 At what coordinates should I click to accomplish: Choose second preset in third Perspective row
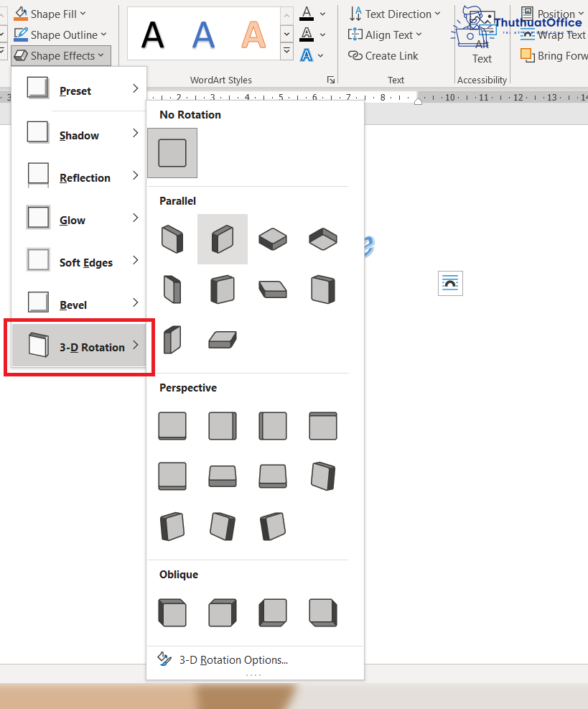pos(223,527)
